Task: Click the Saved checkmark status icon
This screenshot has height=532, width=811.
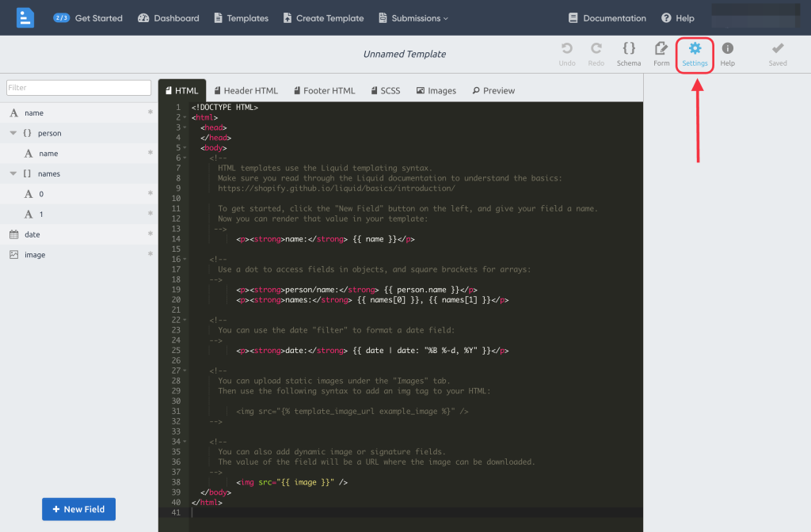Action: [778, 53]
